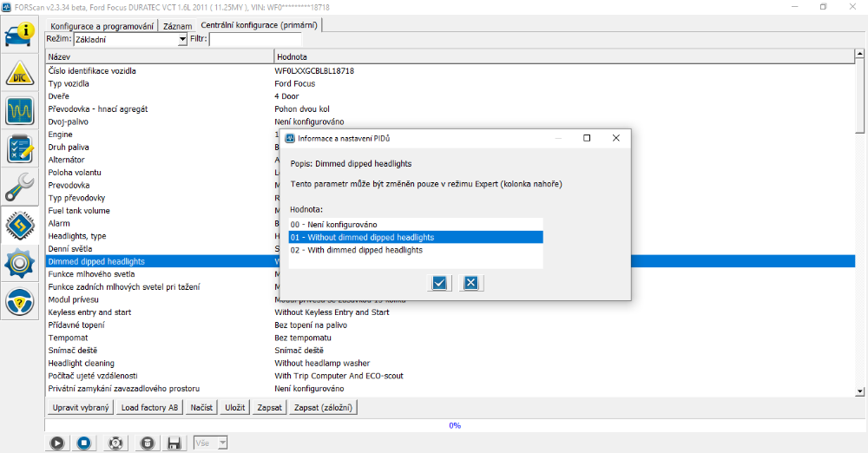Open the gear settings section
Screen dimensions: 868x453
[20, 263]
